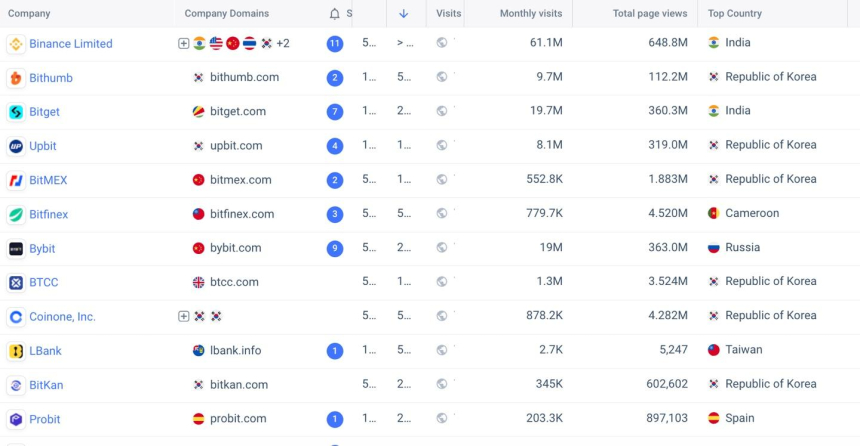Click the +2 more domains indicator
Screen dimensions: 860x446
click(282, 43)
